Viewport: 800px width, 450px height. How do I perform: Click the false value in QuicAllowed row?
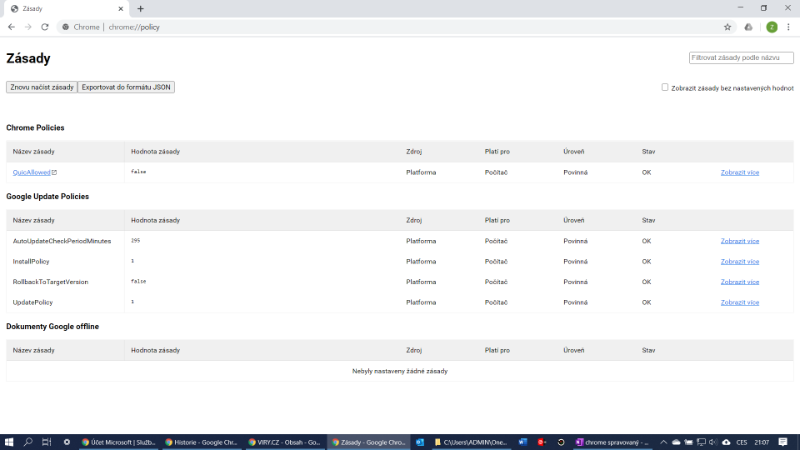coord(138,172)
